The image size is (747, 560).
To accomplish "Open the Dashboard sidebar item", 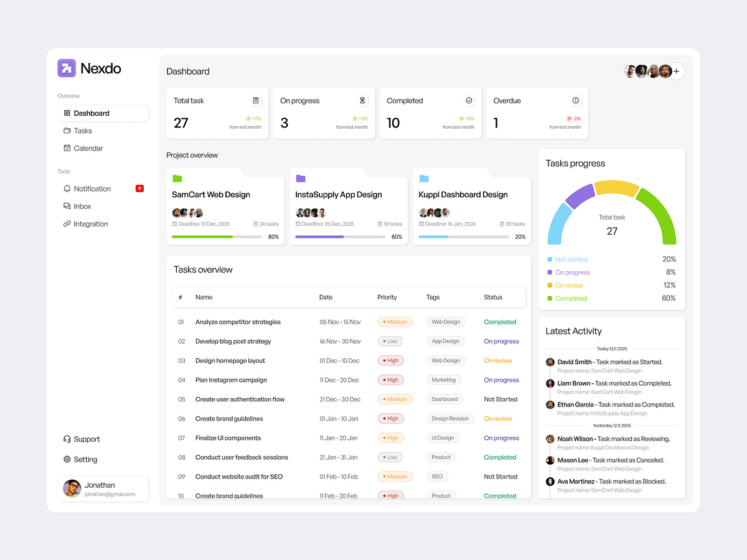I will pos(103,113).
